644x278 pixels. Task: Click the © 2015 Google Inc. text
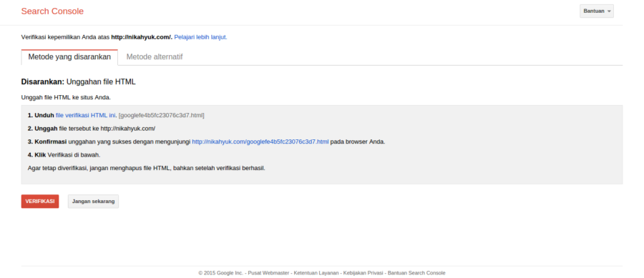(220, 273)
